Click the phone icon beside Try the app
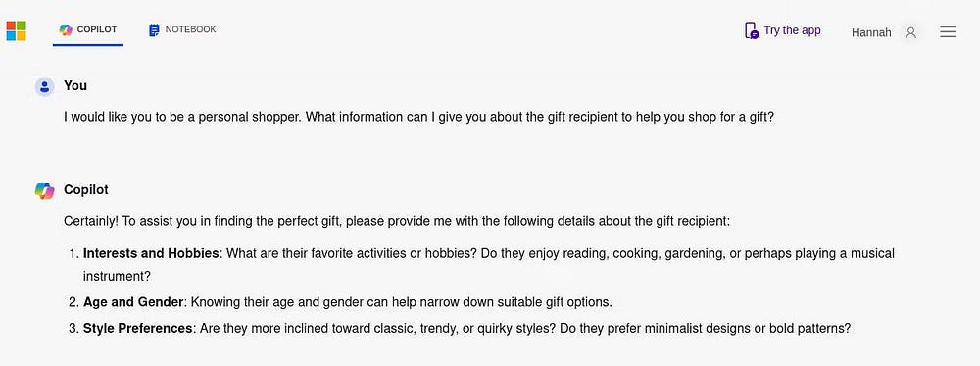Viewport: 980px width, 366px height. pos(752,30)
